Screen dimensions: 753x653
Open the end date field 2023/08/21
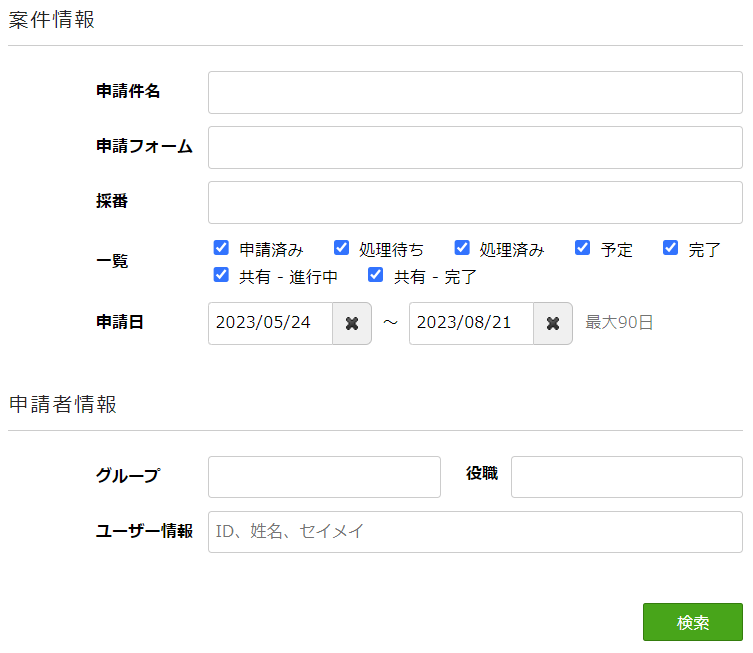pyautogui.click(x=471, y=324)
